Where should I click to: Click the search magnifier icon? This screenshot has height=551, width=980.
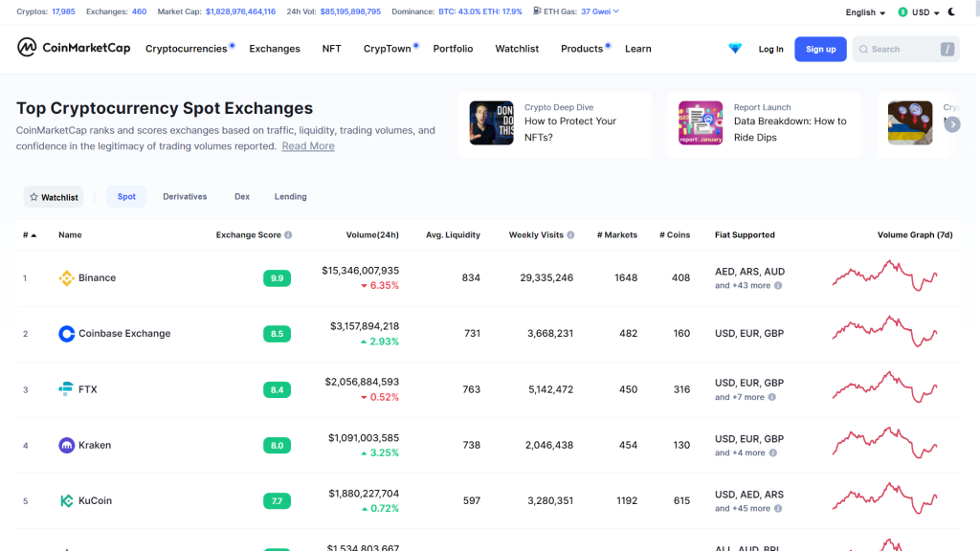pos(864,50)
